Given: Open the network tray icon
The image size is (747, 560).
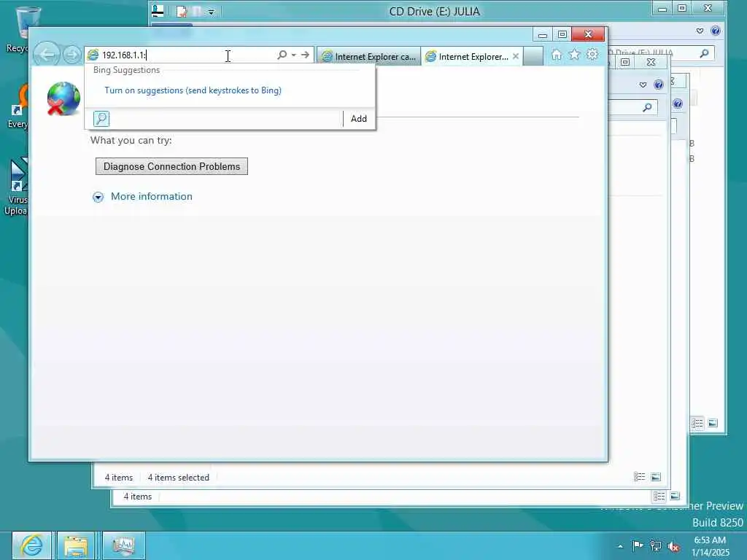Looking at the screenshot, I should pyautogui.click(x=656, y=546).
